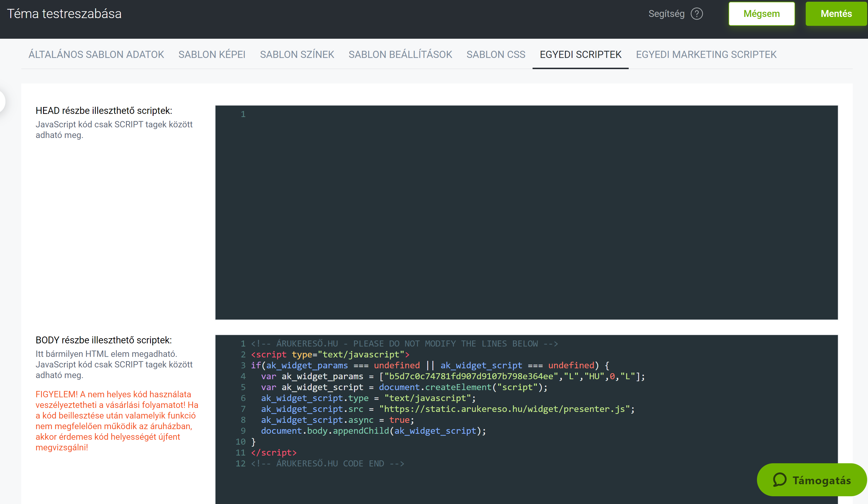Click the BODY részbe illeszthető scriptek label

103,340
